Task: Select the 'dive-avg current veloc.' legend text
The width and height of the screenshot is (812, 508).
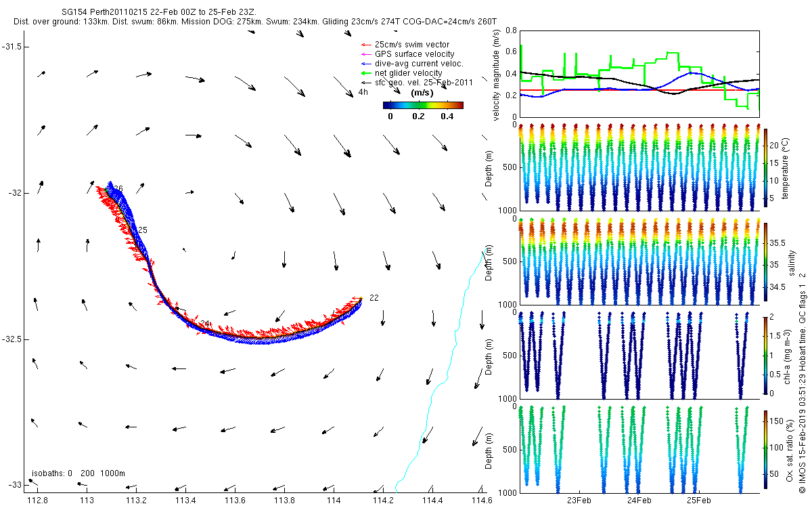Action: click(x=419, y=64)
